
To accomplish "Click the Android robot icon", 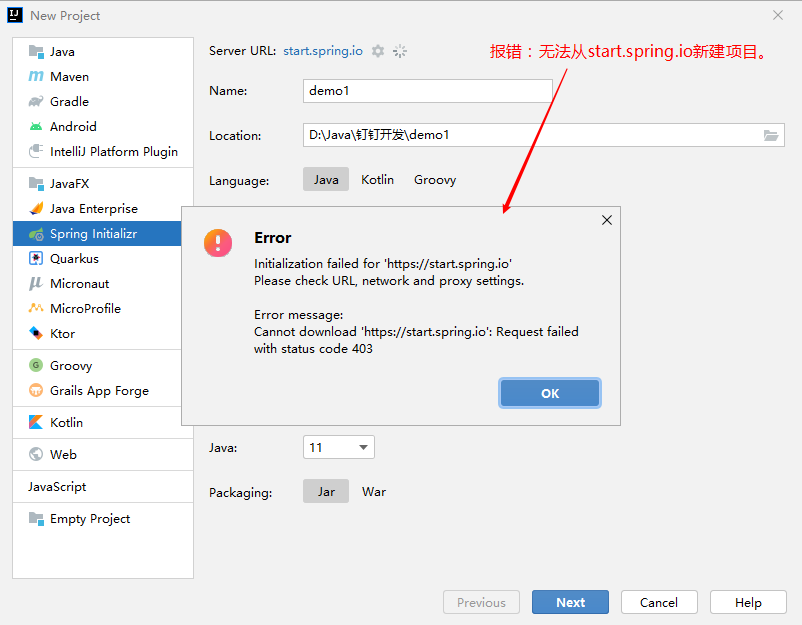I will pyautogui.click(x=36, y=126).
